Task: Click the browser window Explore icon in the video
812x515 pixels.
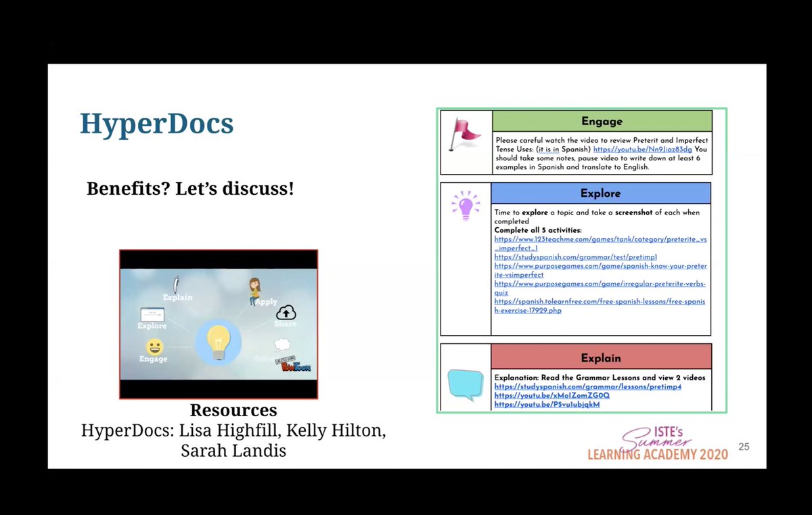Action: pyautogui.click(x=152, y=314)
